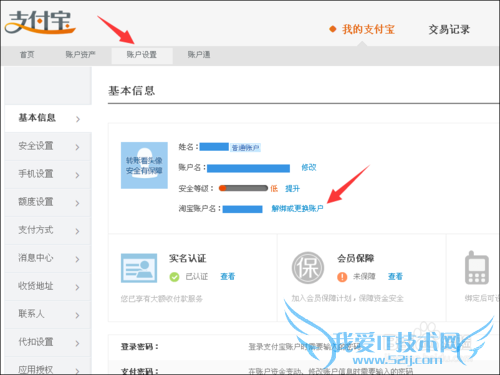This screenshot has height=375, width=500.
Task: Click the security level progress bar
Action: pos(243,188)
